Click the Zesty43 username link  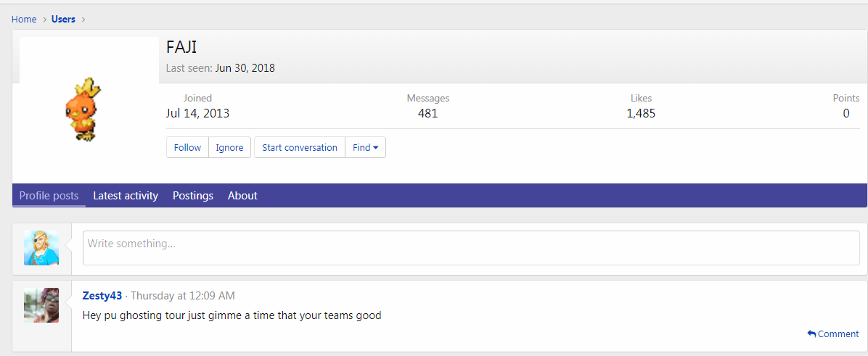pyautogui.click(x=102, y=296)
